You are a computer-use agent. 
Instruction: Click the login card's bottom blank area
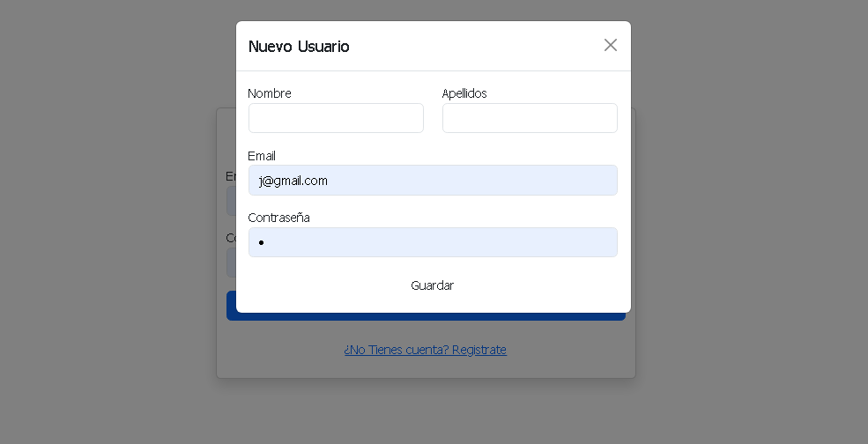click(426, 367)
